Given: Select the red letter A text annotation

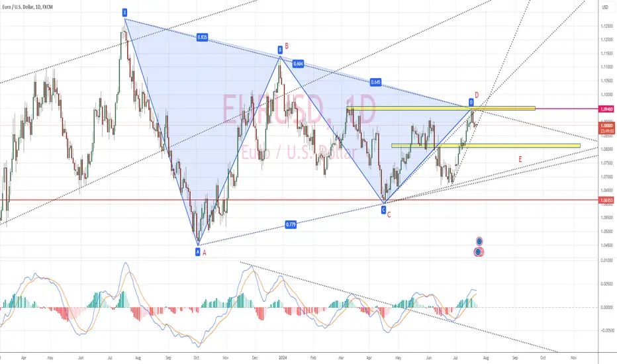Looking at the screenshot, I should tap(204, 253).
